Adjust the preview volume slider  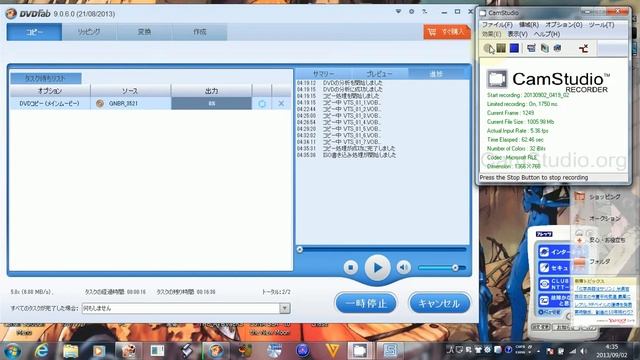point(442,268)
